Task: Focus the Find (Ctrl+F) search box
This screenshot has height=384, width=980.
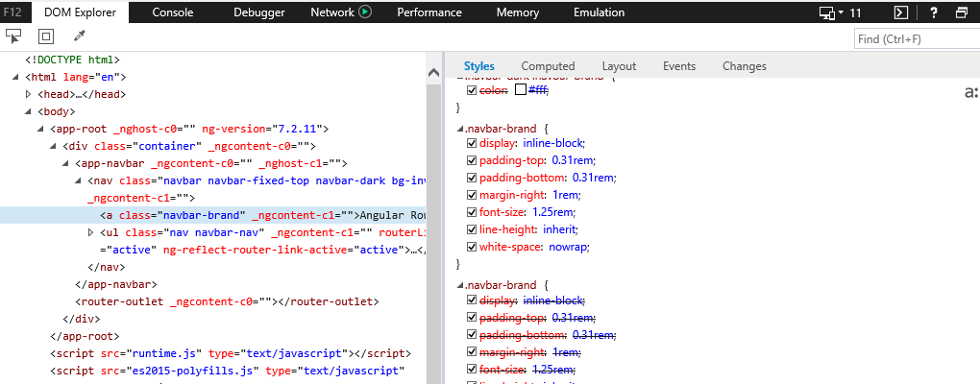Action: 917,38
